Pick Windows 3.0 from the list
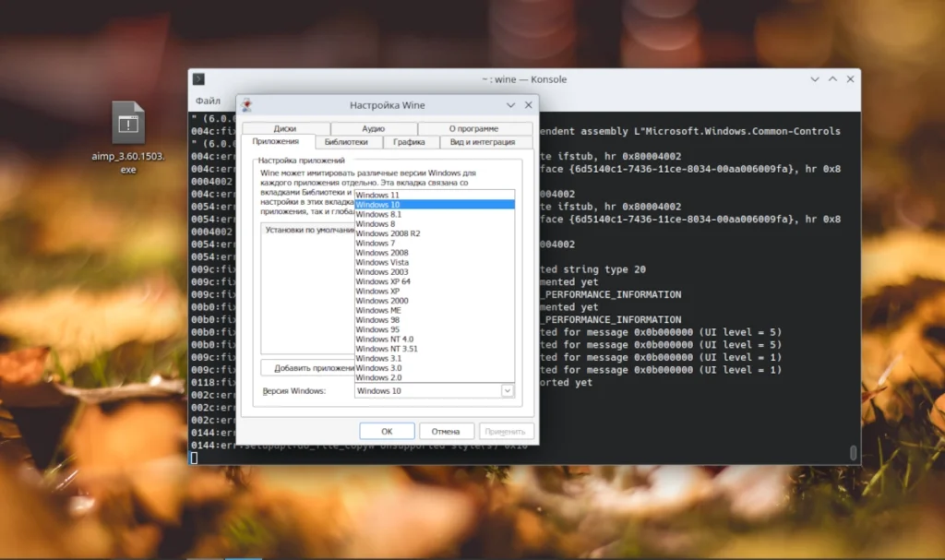 [x=435, y=368]
